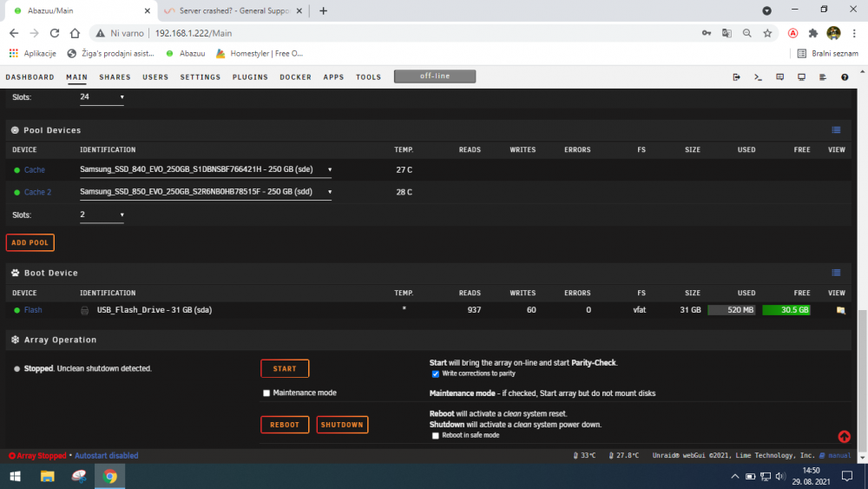The width and height of the screenshot is (868, 489).
Task: Open the pool Slots 2 dropdown
Action: (x=102, y=215)
